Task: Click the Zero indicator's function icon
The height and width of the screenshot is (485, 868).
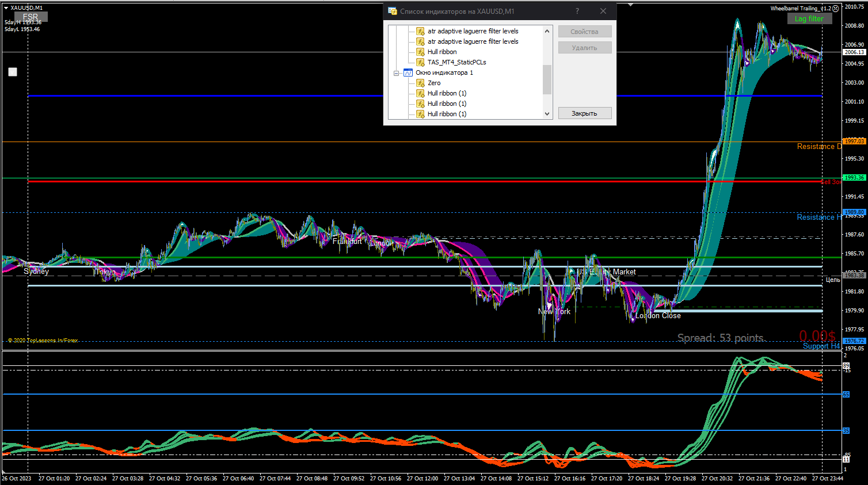Action: (x=421, y=83)
